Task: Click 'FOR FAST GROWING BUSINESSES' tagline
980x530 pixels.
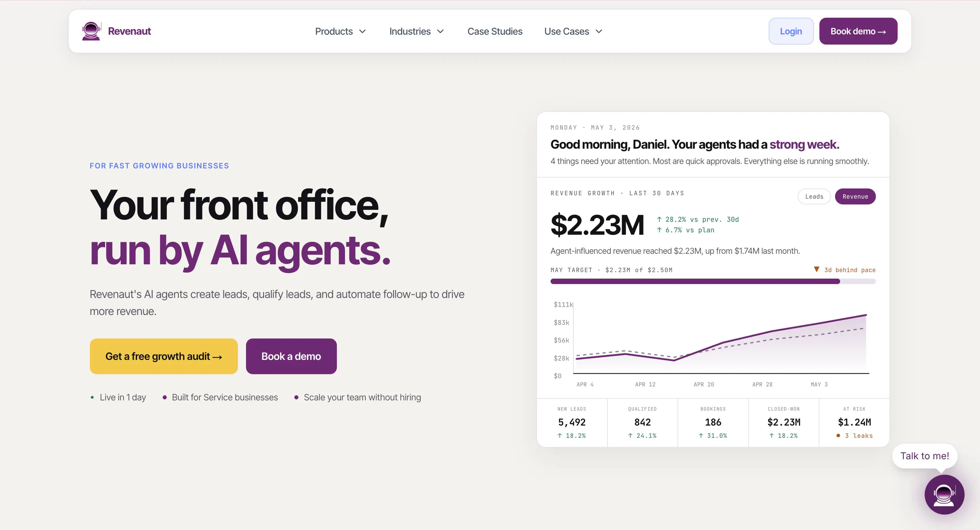Action: coord(159,166)
